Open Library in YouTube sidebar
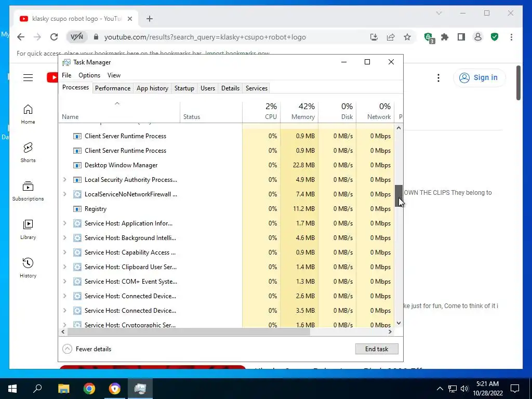Viewport: 532px width, 399px height. pyautogui.click(x=28, y=229)
